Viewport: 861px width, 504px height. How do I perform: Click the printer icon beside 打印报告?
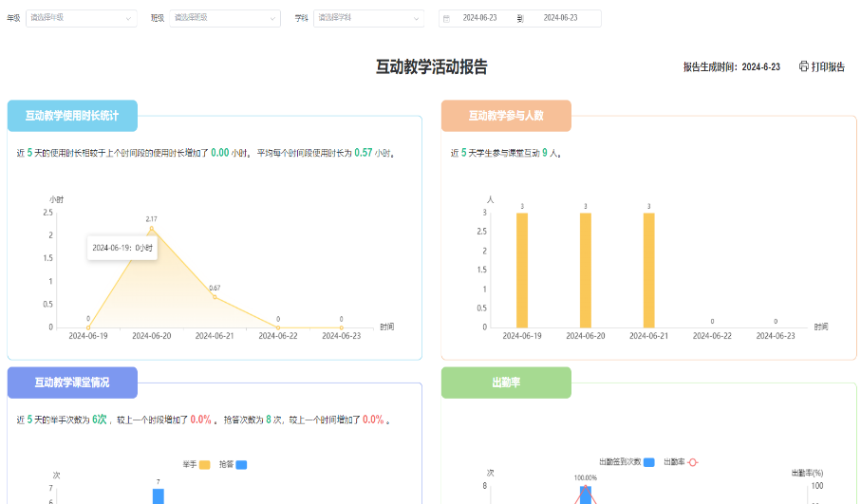pyautogui.click(x=803, y=66)
